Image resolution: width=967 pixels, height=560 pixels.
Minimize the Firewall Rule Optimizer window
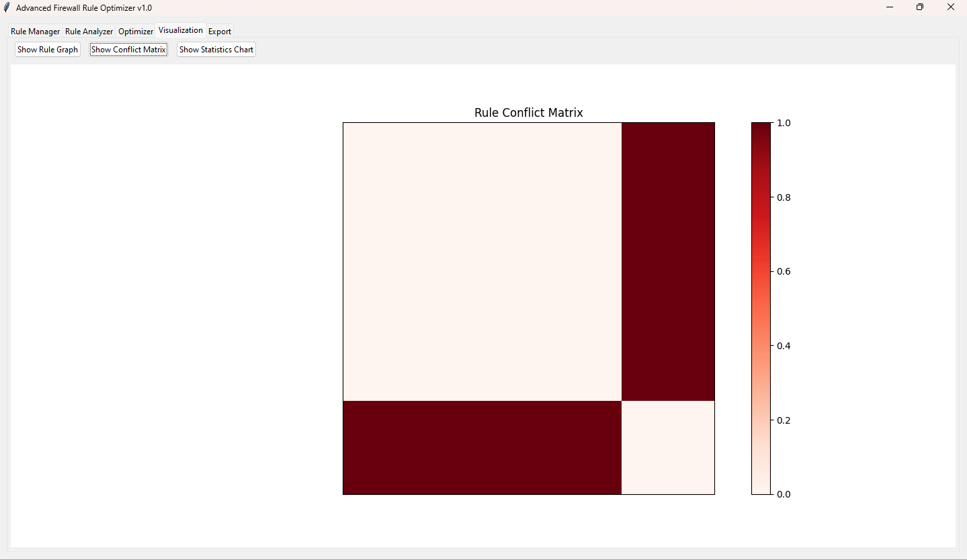point(889,7)
